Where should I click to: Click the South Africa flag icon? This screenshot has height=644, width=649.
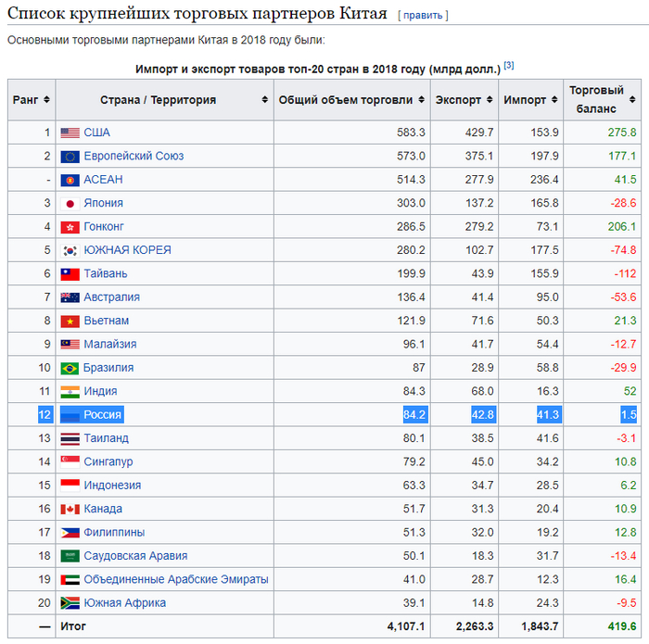pyautogui.click(x=70, y=603)
